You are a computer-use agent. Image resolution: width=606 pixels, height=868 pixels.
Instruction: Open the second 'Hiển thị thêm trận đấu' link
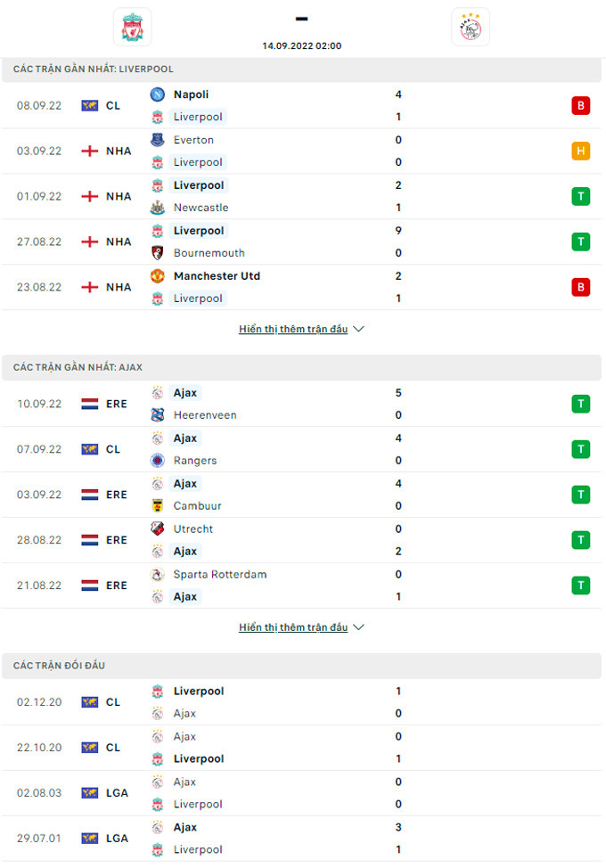pyautogui.click(x=293, y=627)
